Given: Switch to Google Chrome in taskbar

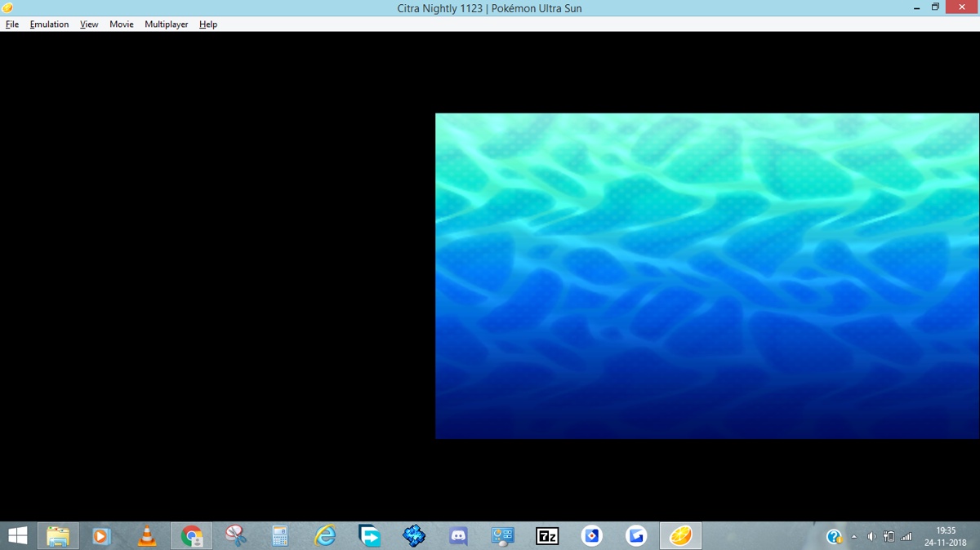Looking at the screenshot, I should click(x=192, y=536).
